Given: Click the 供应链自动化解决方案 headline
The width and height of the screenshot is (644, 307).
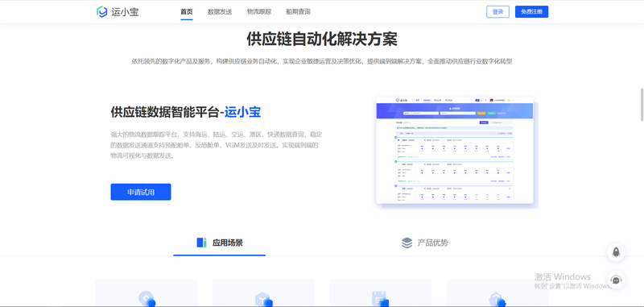Looking at the screenshot, I should coord(322,39).
